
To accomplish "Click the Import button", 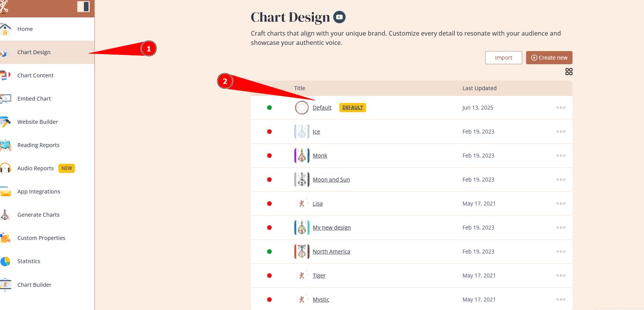I will coord(503,58).
